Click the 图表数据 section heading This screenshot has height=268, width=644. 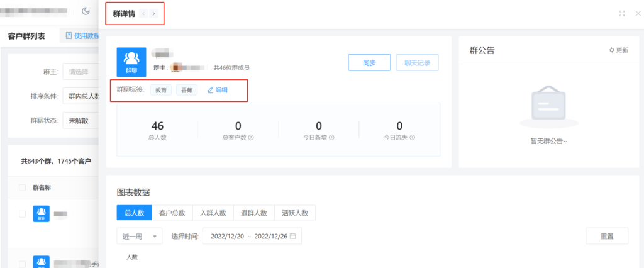[133, 192]
